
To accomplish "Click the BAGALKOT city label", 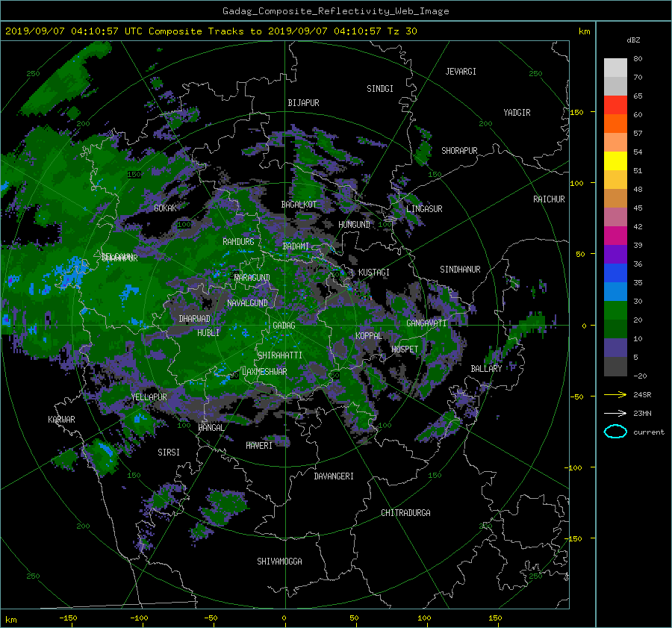I will [299, 205].
